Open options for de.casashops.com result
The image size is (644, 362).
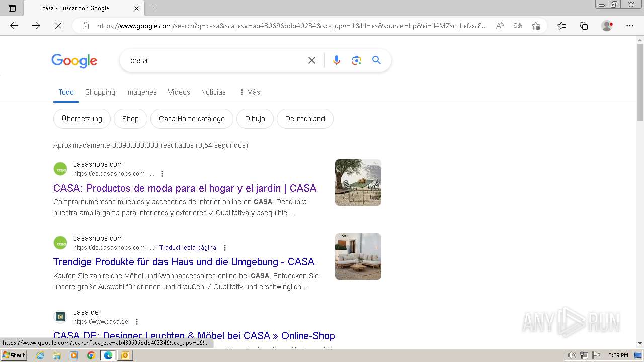(x=225, y=248)
